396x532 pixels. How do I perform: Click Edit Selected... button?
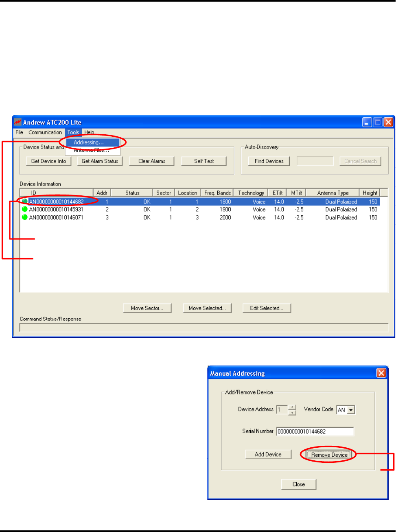pyautogui.click(x=267, y=308)
